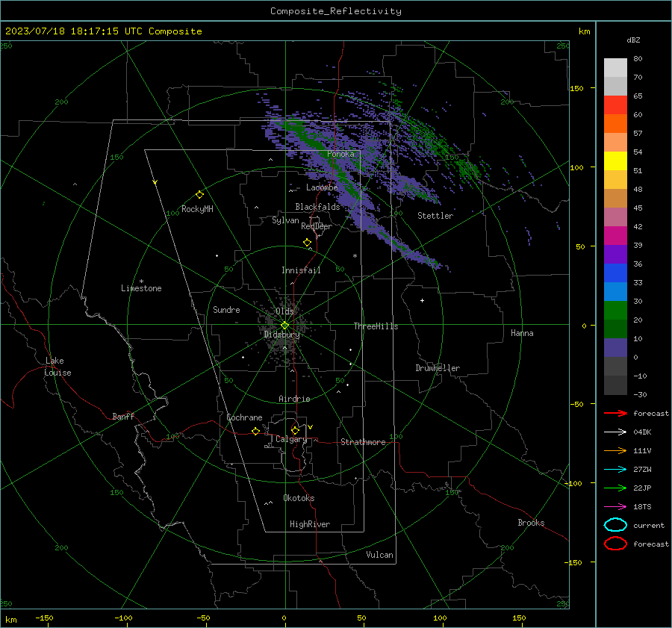Pick the light grey 80 dBZ swatch
672x628 pixels.
pyautogui.click(x=615, y=68)
